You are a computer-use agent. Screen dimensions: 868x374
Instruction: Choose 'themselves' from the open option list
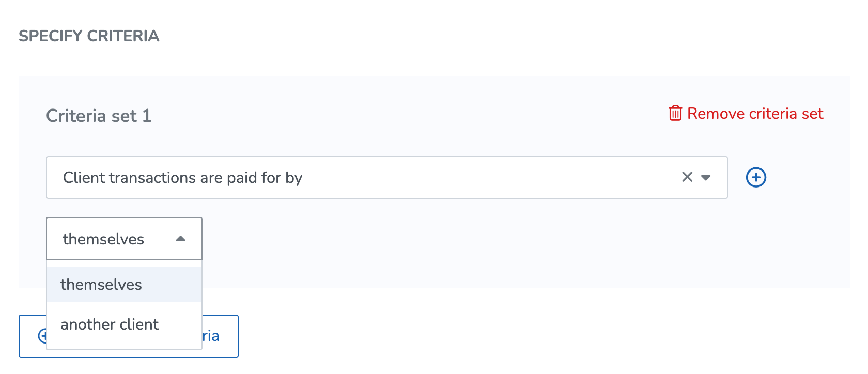click(124, 285)
